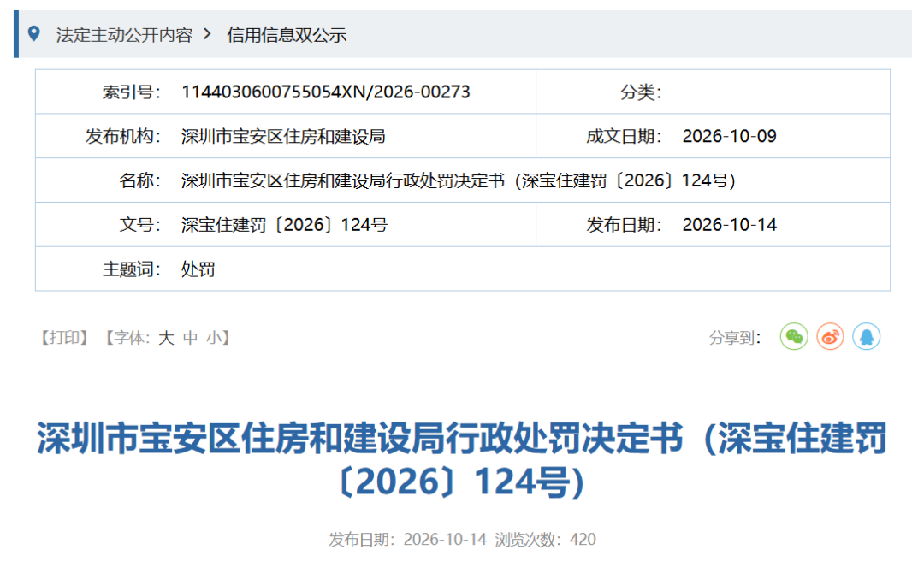Click the 发布日期：2026-10-14 line below headline
Image resolution: width=924 pixels, height=579 pixels.
(x=408, y=539)
